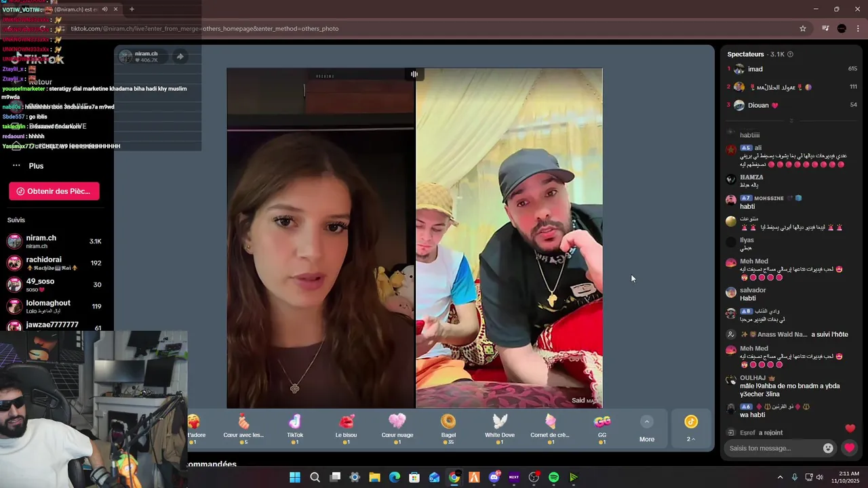868x488 pixels.
Task: Send a heart like button
Action: tap(849, 448)
